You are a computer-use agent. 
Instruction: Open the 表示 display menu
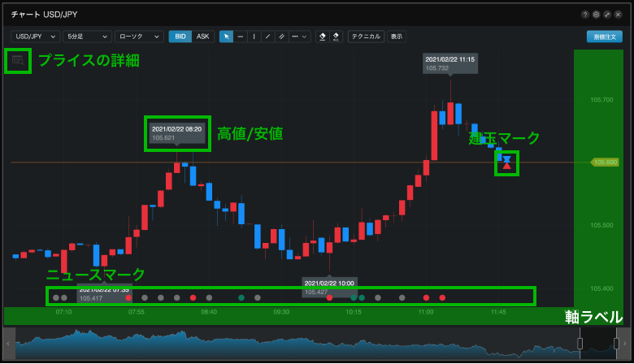(396, 37)
